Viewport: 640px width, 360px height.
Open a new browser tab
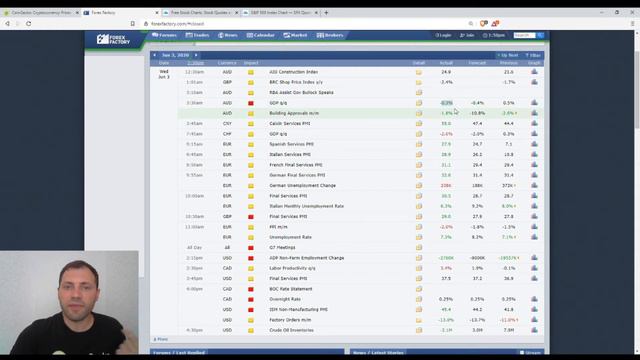pos(326,13)
